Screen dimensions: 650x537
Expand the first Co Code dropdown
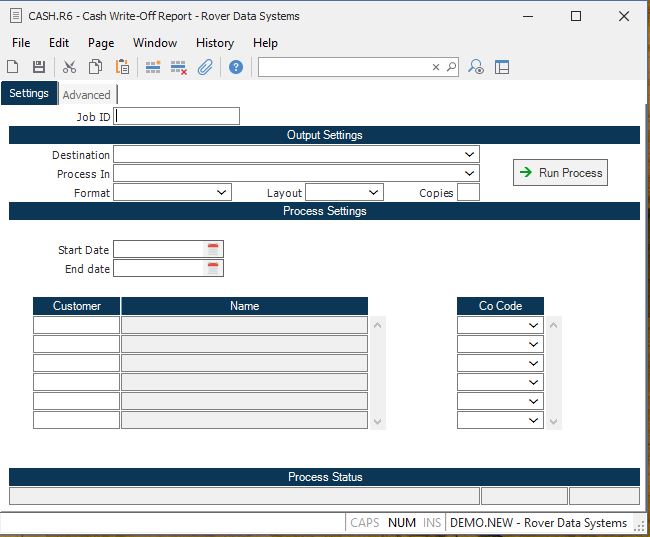534,325
